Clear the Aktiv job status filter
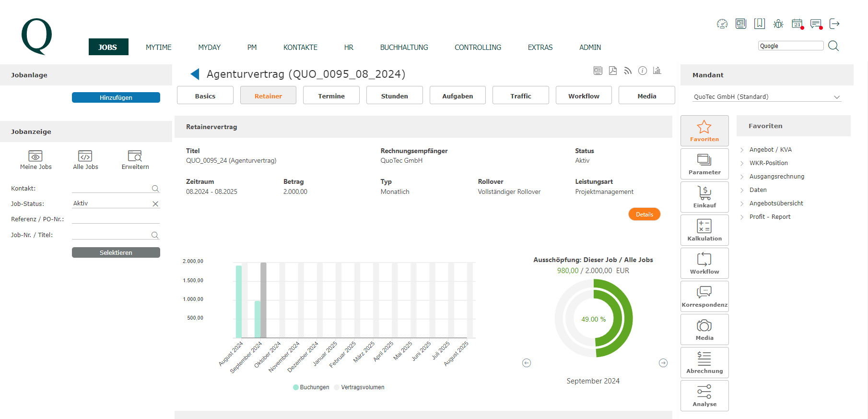Screen dimensions: 868x419 click(x=155, y=204)
